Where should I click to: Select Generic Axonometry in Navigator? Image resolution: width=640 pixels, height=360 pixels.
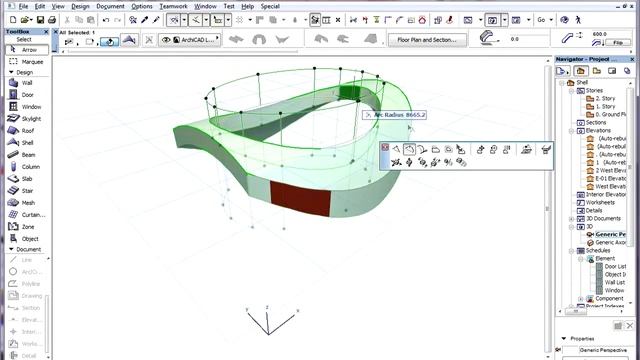pos(611,242)
